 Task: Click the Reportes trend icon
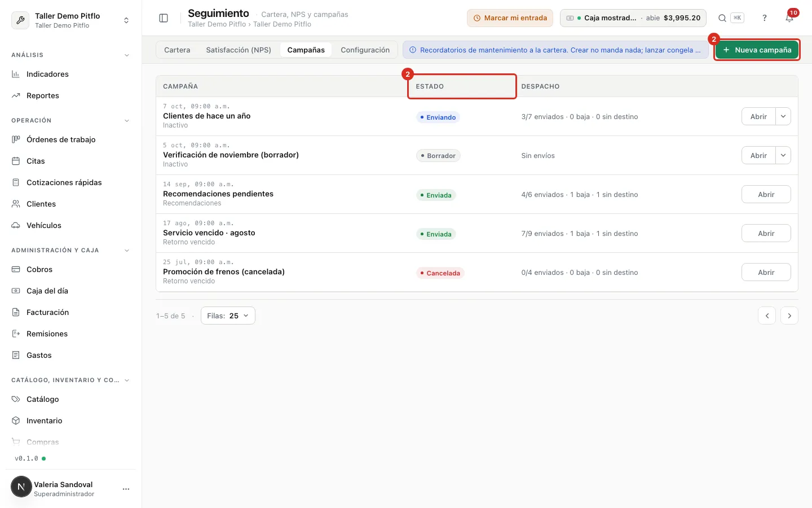point(16,95)
